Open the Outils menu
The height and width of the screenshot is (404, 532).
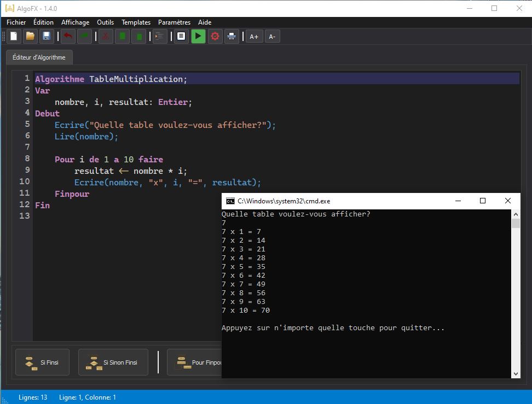[105, 22]
